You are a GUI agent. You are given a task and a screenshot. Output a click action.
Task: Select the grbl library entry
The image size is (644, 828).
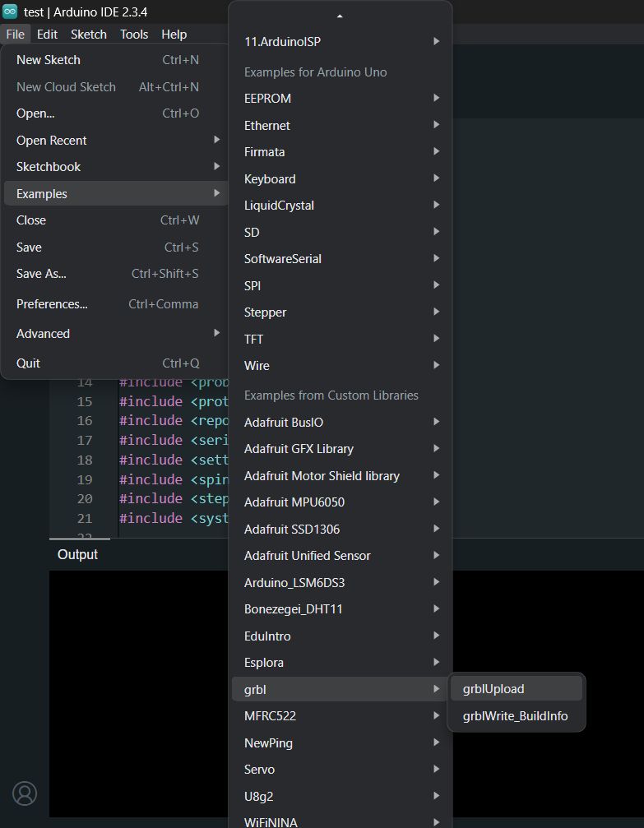click(x=341, y=688)
